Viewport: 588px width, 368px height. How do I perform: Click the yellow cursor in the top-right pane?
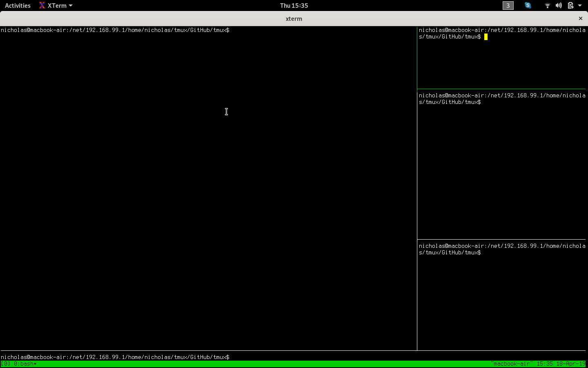(486, 37)
